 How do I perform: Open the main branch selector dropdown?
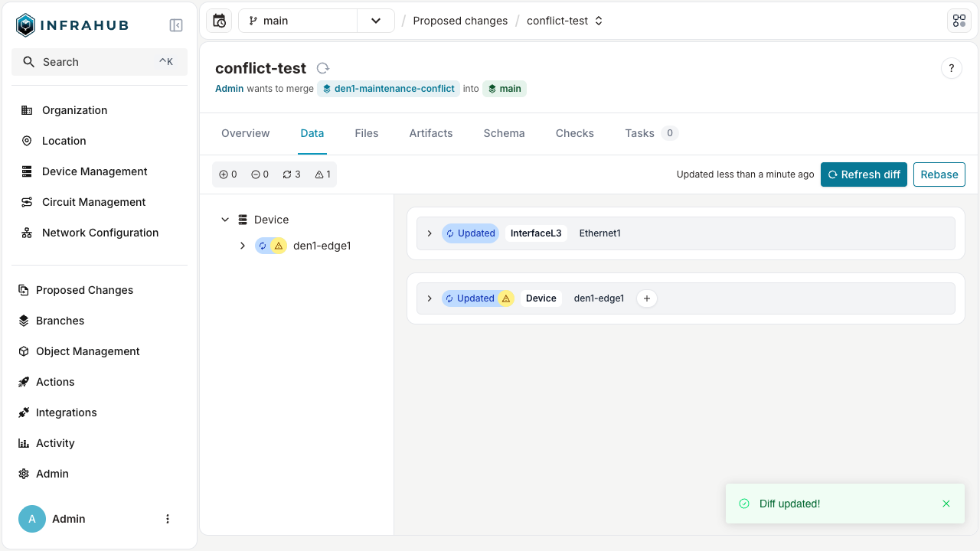pos(375,21)
